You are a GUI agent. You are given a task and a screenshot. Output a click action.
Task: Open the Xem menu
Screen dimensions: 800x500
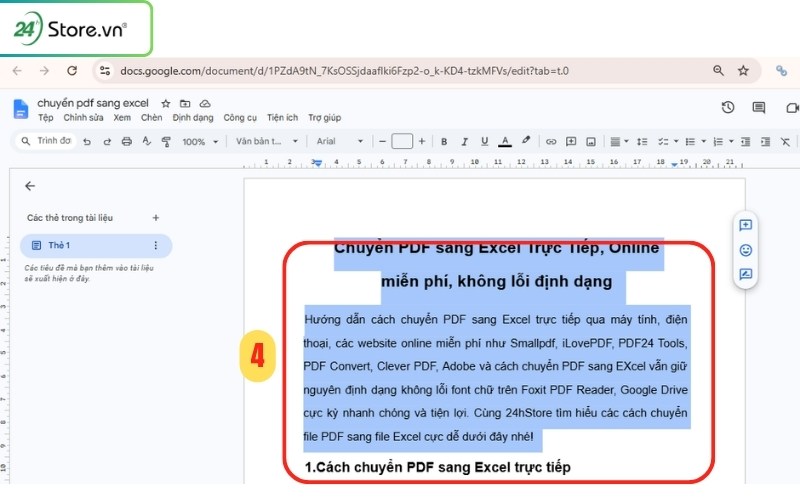click(122, 118)
